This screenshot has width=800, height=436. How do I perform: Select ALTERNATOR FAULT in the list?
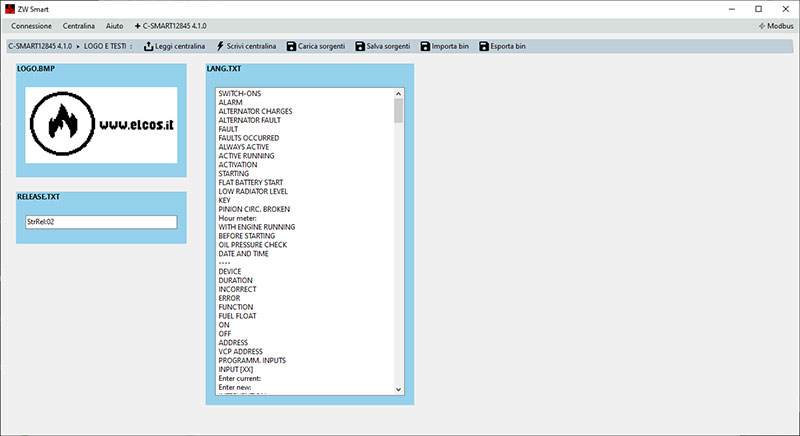tap(242, 120)
